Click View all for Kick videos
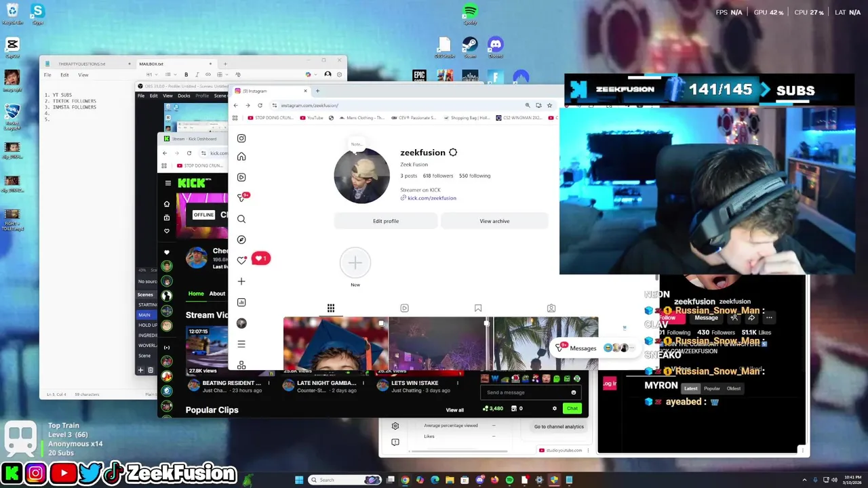This screenshot has width=868, height=488. pos(455,410)
